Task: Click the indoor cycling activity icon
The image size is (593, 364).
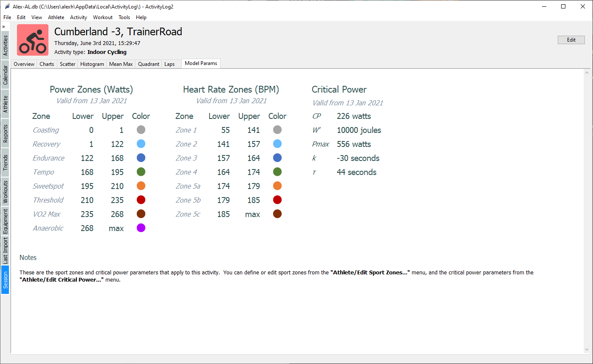Action: (33, 40)
